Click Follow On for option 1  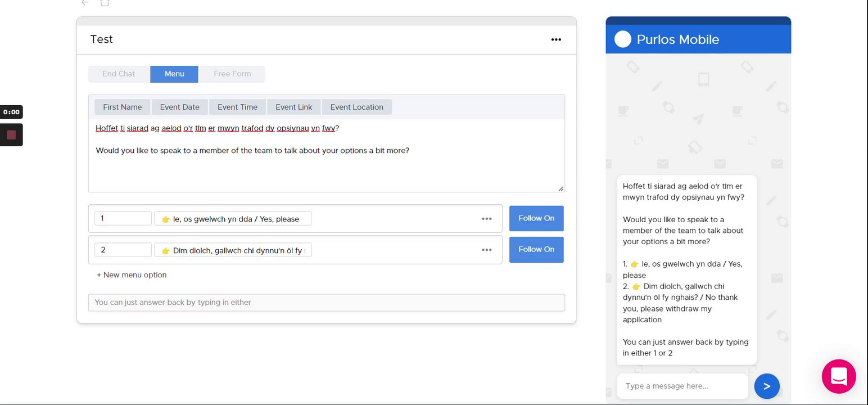[536, 218]
